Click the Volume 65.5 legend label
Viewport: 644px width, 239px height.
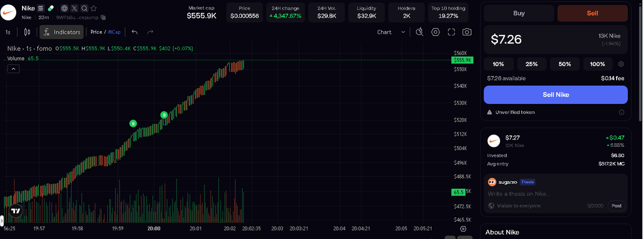click(x=23, y=58)
